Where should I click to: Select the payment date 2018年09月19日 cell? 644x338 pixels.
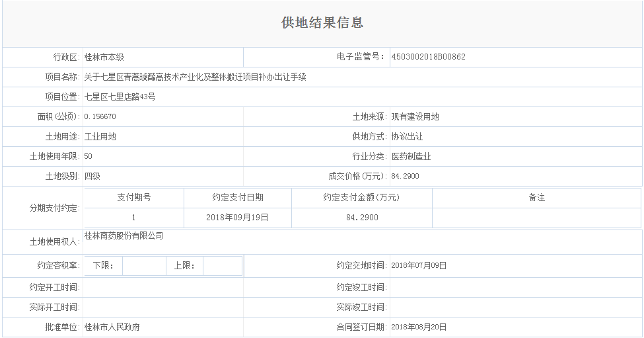tap(238, 217)
